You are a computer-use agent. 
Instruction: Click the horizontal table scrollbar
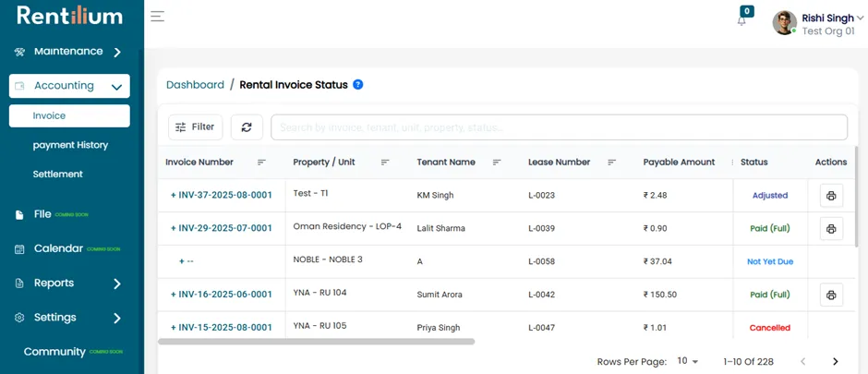(x=316, y=342)
